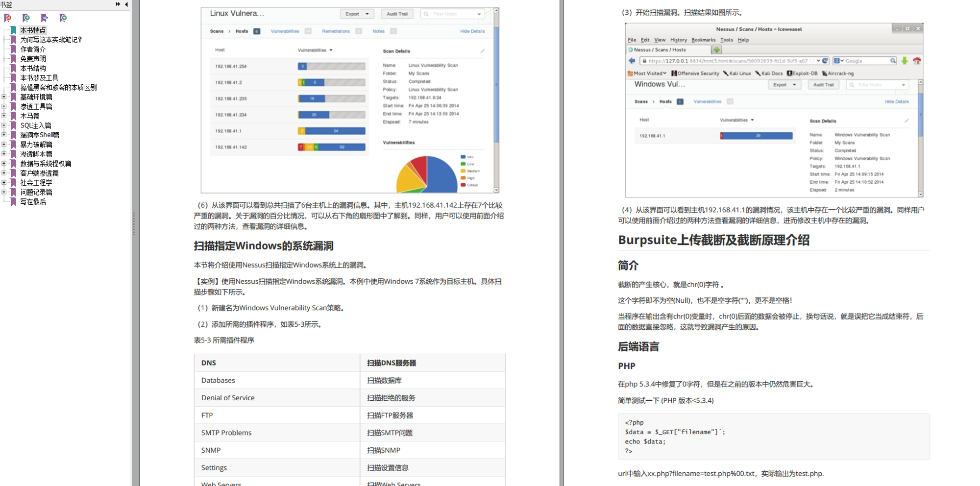Click the bookmark icon beside 免责声明
Viewport: 980px width, 486px height.
(13, 59)
